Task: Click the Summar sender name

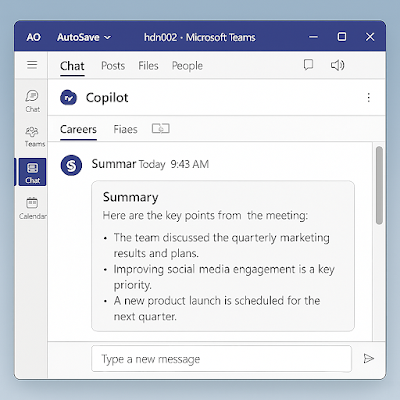Action: pos(114,164)
